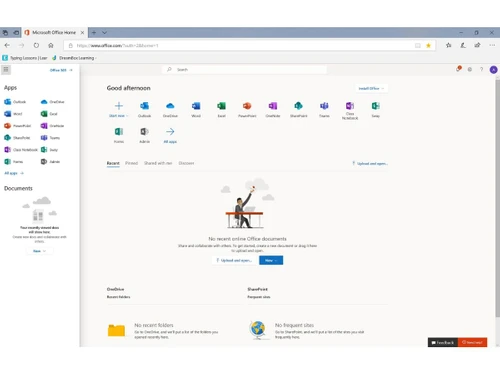Open Forms from the Apps sidebar list
The height and width of the screenshot is (375, 500).
(14, 162)
